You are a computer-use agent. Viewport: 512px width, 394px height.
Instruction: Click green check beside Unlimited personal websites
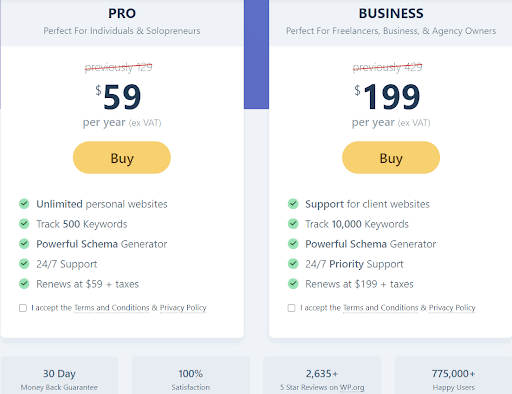coord(24,204)
